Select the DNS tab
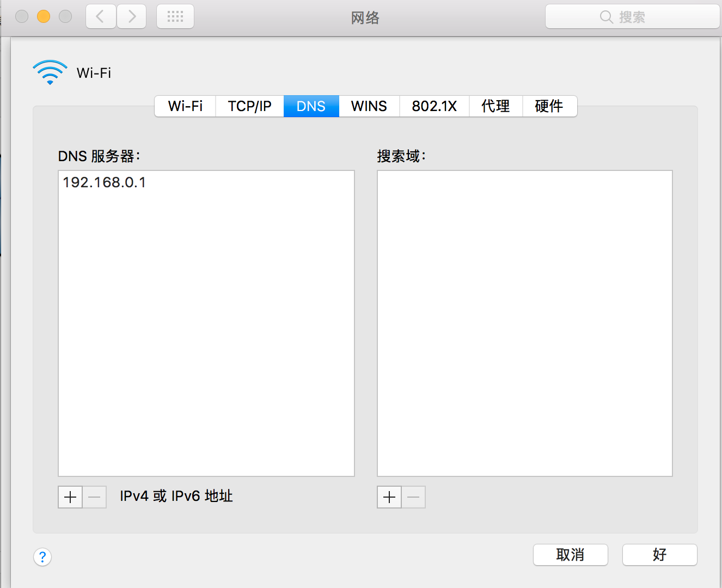The height and width of the screenshot is (588, 722). [x=311, y=106]
